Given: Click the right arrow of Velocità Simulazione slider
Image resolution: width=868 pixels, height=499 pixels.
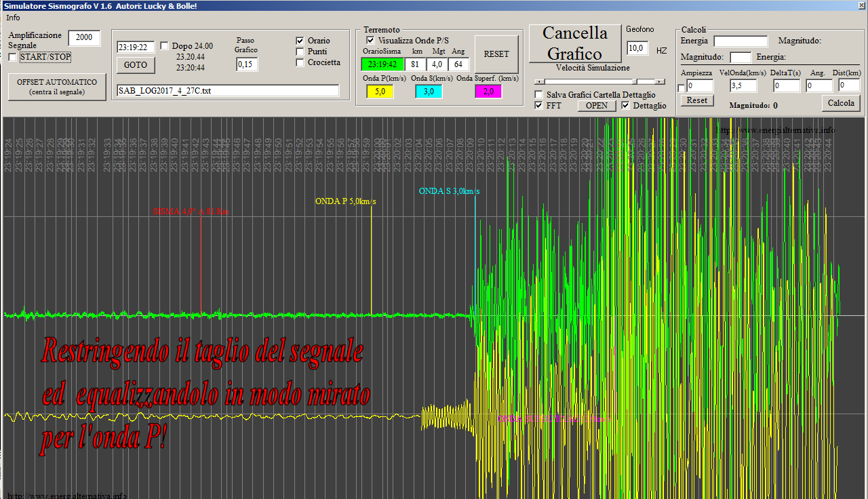Looking at the screenshot, I should pyautogui.click(x=660, y=81).
